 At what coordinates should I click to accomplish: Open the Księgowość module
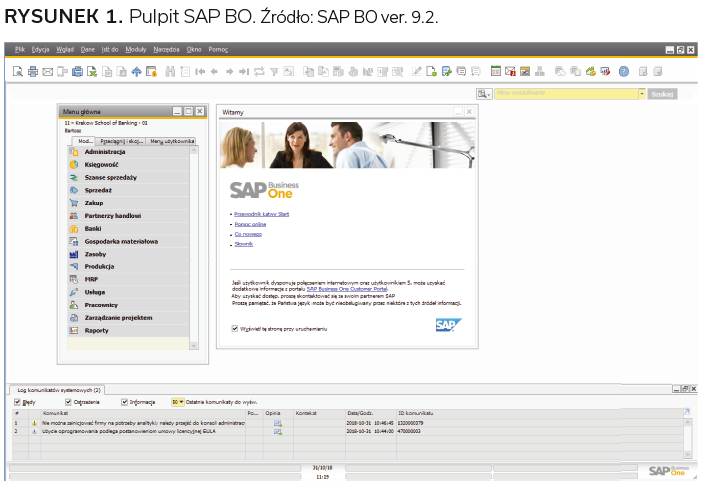click(x=128, y=165)
